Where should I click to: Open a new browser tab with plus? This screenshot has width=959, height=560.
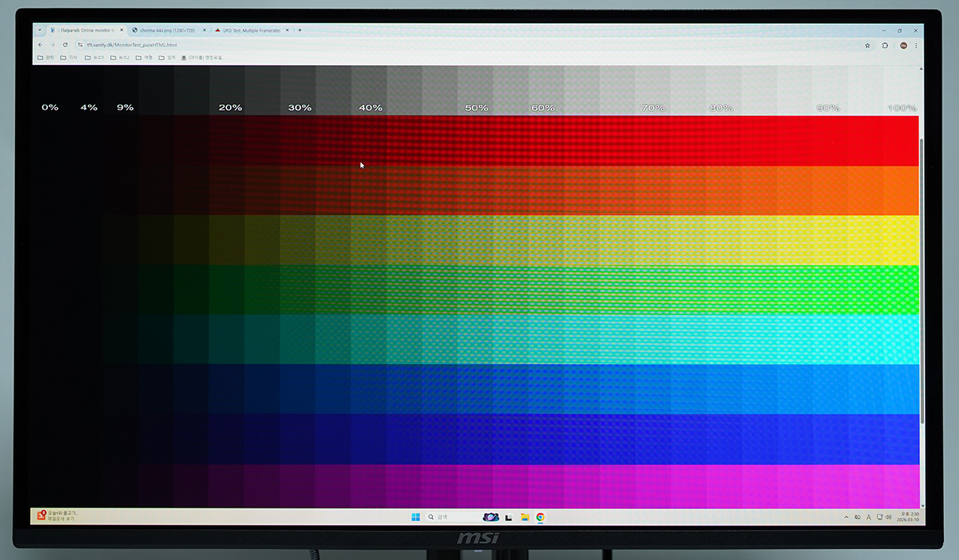[x=300, y=31]
